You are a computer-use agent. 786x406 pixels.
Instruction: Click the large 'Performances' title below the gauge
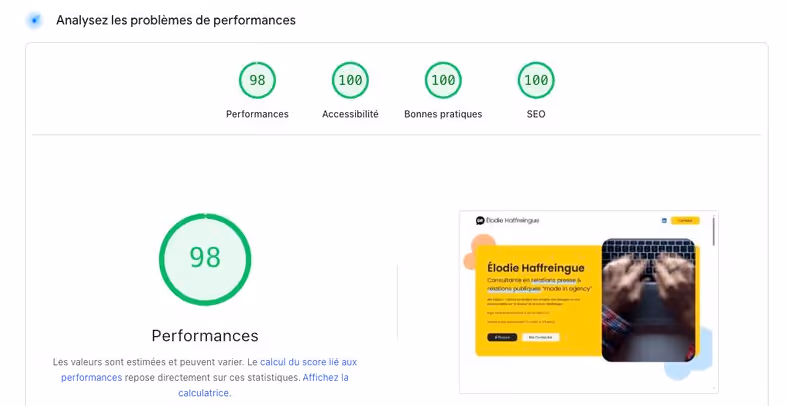click(205, 336)
